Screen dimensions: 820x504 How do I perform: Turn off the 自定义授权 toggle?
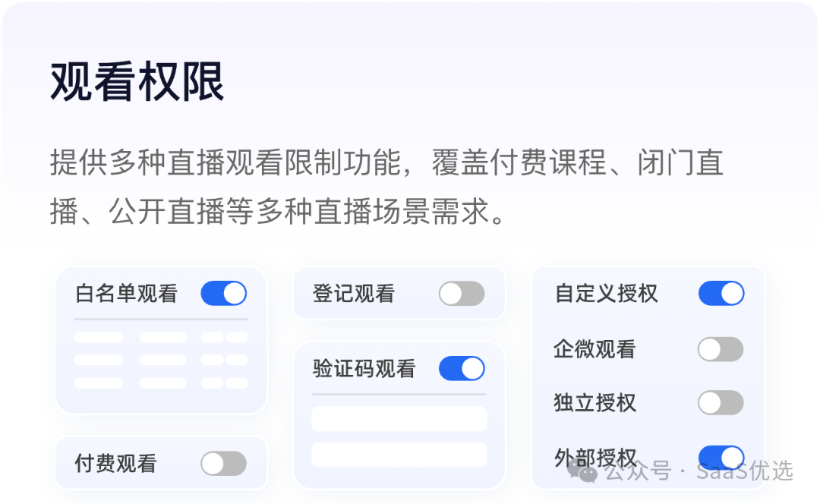point(721,293)
